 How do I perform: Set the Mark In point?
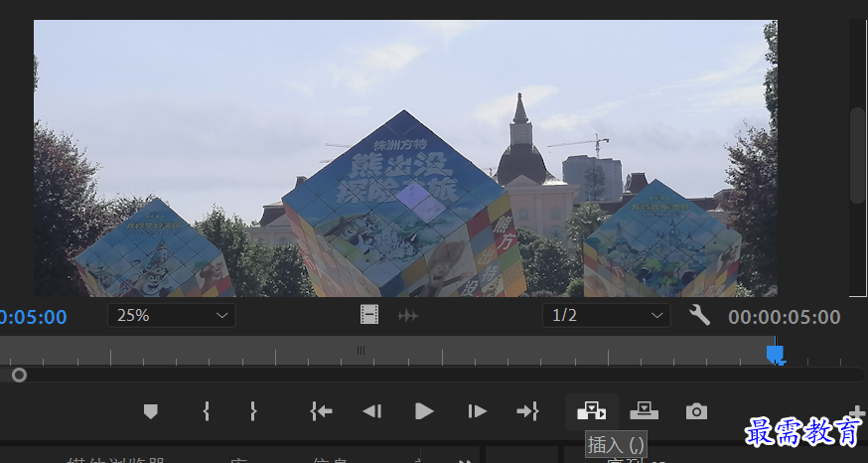(x=206, y=411)
